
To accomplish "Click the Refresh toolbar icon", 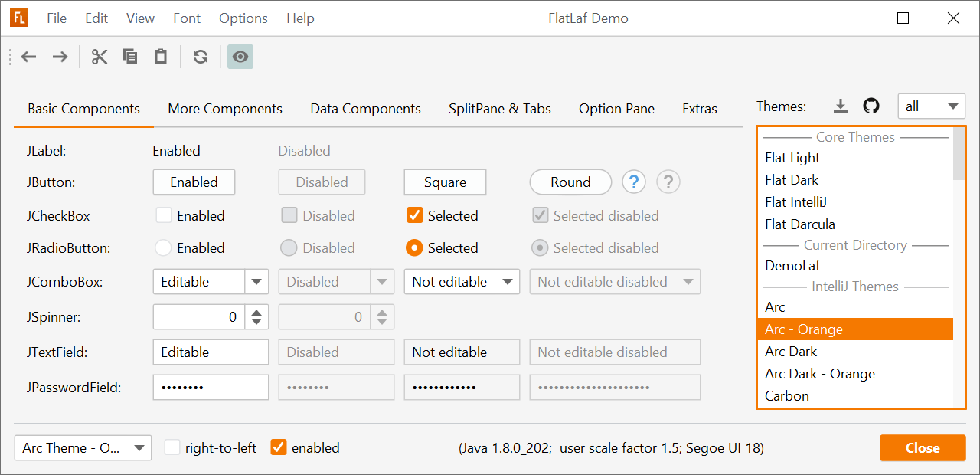I will point(201,57).
